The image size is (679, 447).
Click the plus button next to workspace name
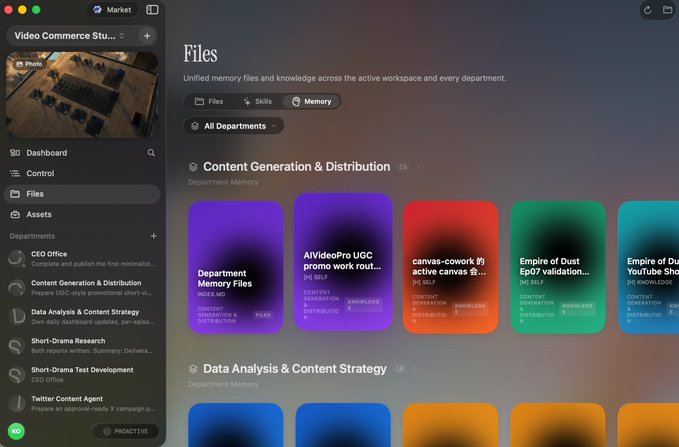click(147, 36)
